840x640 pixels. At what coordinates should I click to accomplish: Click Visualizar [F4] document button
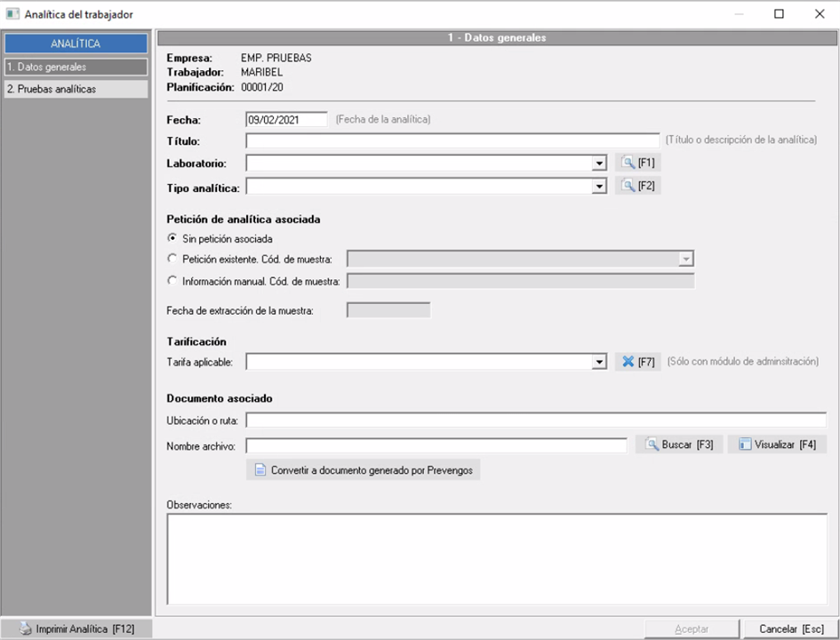777,444
